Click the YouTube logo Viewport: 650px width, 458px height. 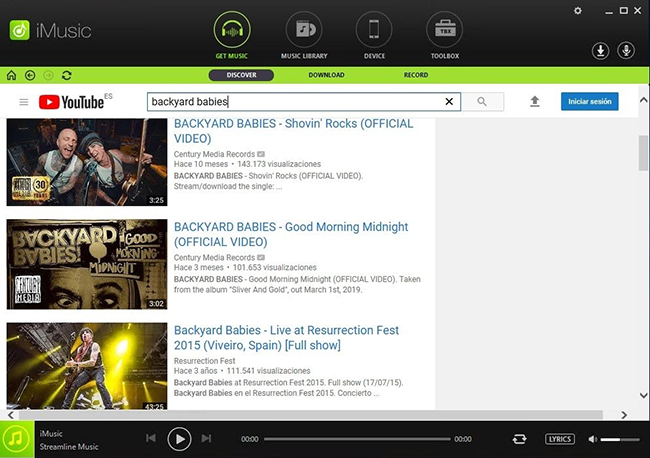71,102
